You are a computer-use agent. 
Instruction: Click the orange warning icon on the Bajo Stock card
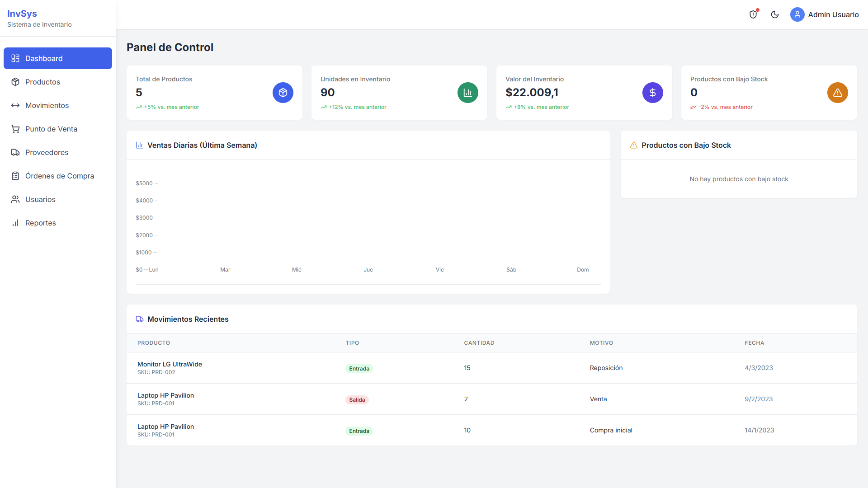click(x=838, y=93)
